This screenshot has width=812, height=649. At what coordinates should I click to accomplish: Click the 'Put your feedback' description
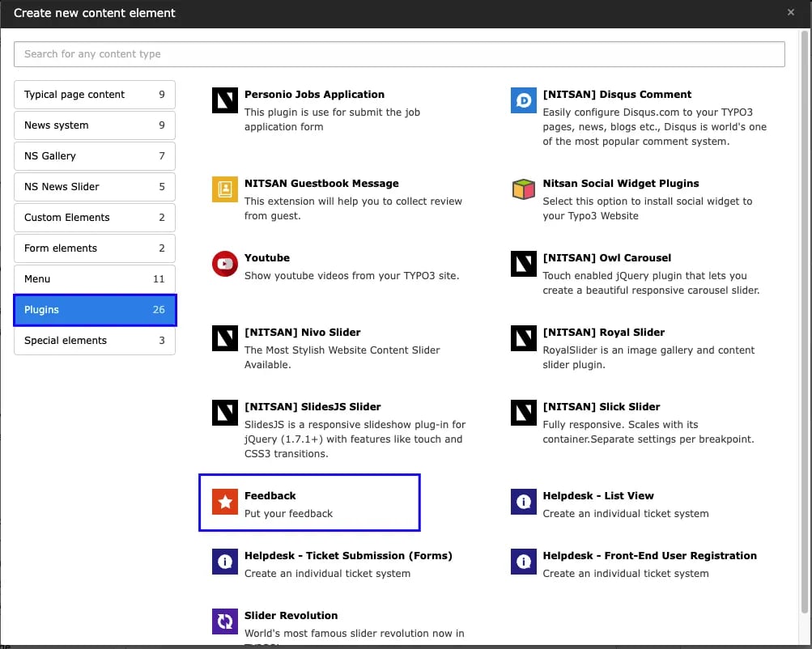(x=288, y=514)
